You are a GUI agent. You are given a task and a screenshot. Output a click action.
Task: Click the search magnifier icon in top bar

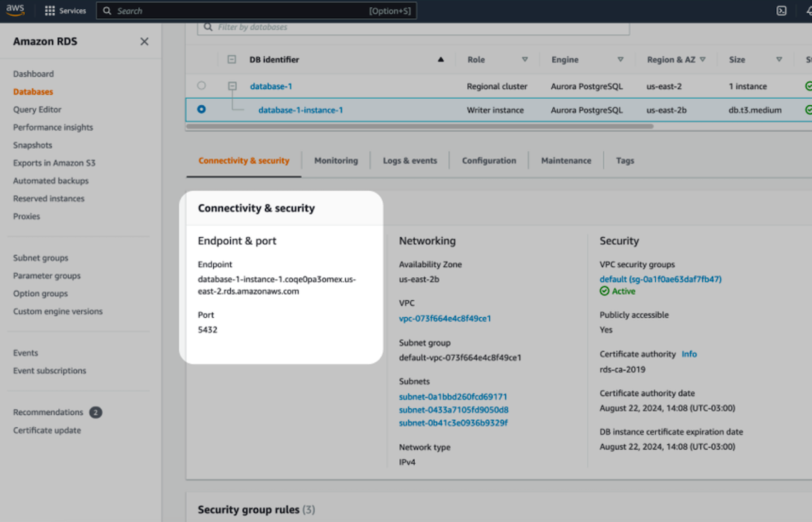(107, 11)
